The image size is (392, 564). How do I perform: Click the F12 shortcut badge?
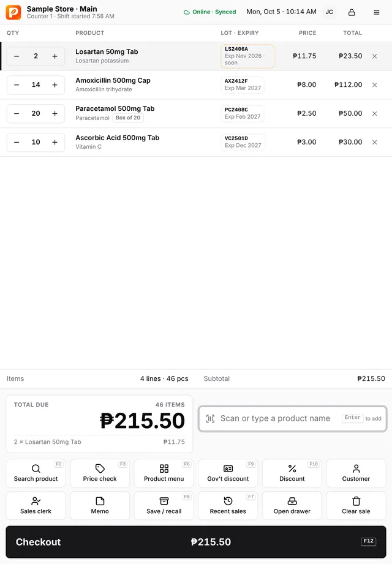(368, 541)
